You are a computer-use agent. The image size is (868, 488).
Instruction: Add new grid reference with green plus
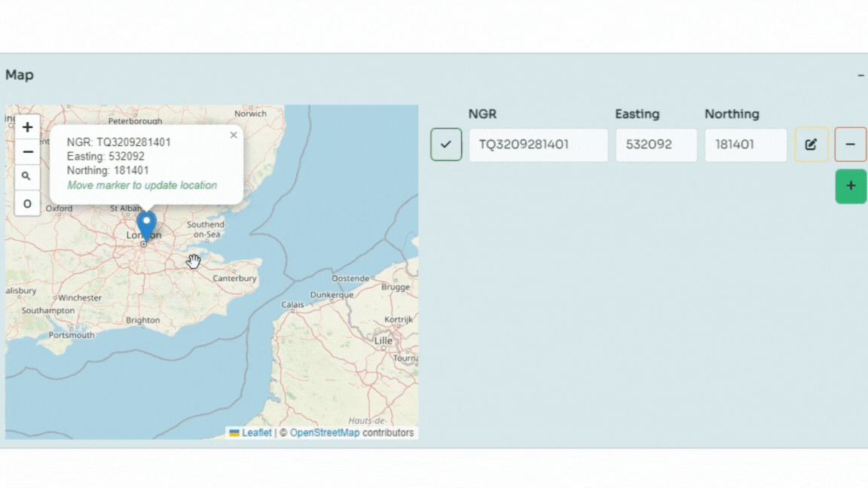click(851, 186)
